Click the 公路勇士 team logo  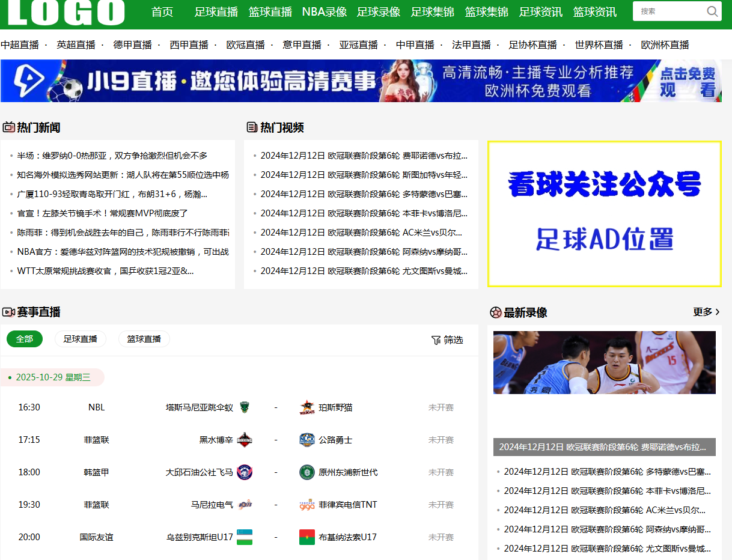(307, 439)
